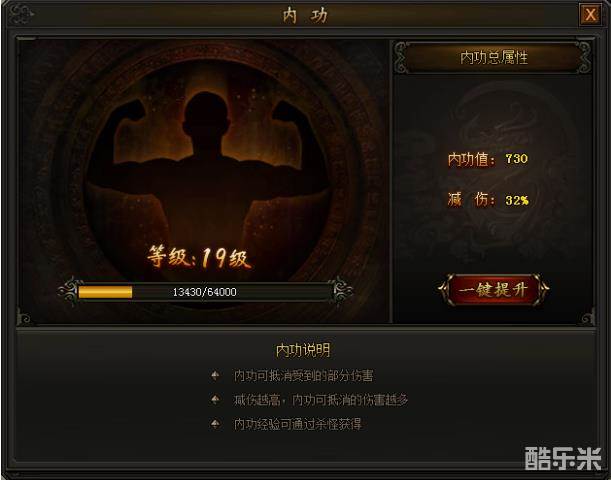Click the 减伤 32% stat line

pyautogui.click(x=488, y=200)
